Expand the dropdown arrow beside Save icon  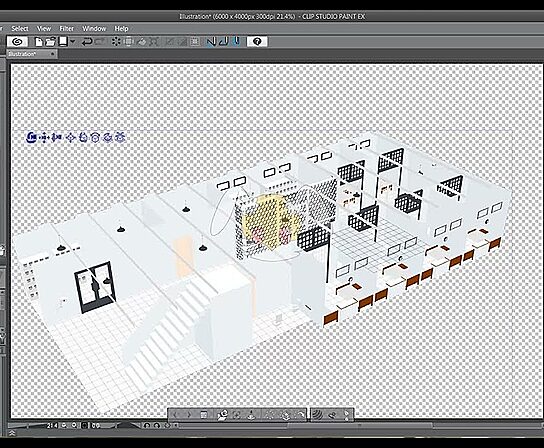tap(73, 42)
